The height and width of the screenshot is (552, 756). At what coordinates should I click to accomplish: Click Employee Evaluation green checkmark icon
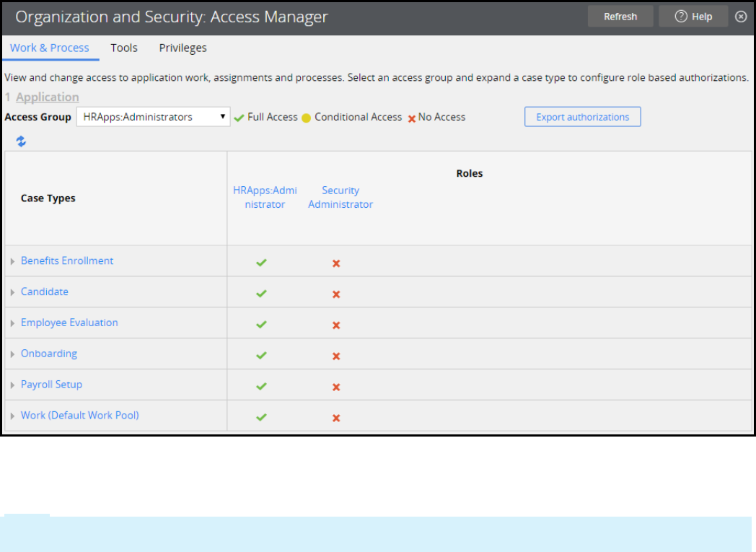click(261, 325)
